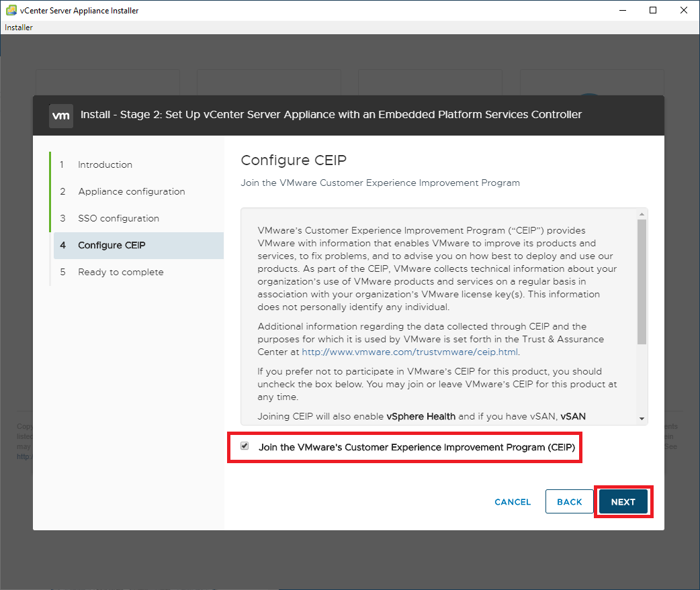Viewport: 700px width, 590px height.
Task: Minimize the installer window
Action: [622, 10]
